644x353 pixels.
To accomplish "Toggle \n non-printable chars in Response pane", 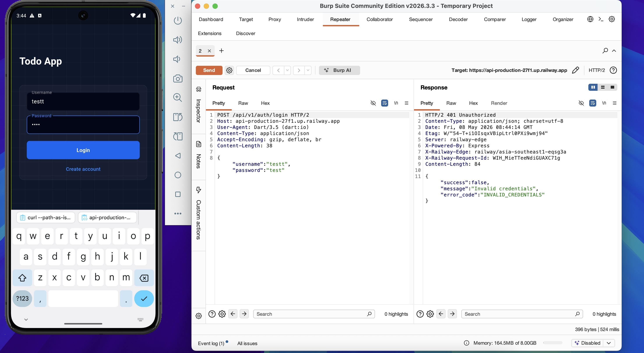I will pyautogui.click(x=604, y=103).
